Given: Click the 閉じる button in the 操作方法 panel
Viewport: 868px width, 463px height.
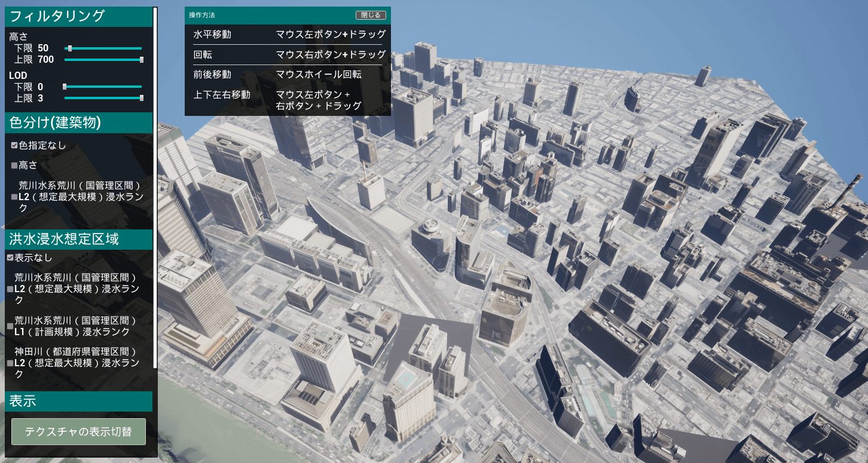Looking at the screenshot, I should (x=370, y=15).
